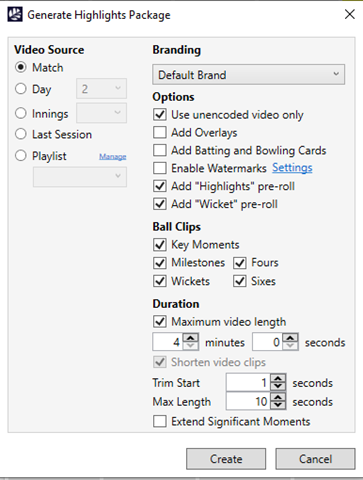The width and height of the screenshot is (363, 480).
Task: Close the Generate Highlights Package dialog
Action: pyautogui.click(x=349, y=14)
